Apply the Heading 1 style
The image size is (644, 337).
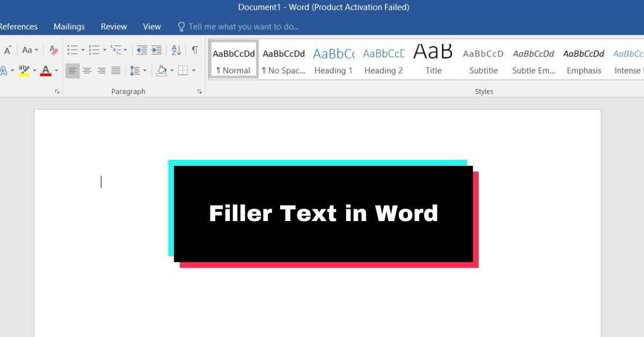click(x=333, y=60)
